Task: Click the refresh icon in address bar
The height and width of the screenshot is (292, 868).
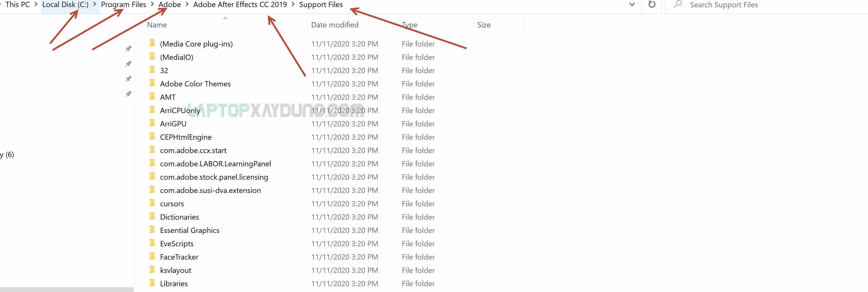Action: click(652, 4)
